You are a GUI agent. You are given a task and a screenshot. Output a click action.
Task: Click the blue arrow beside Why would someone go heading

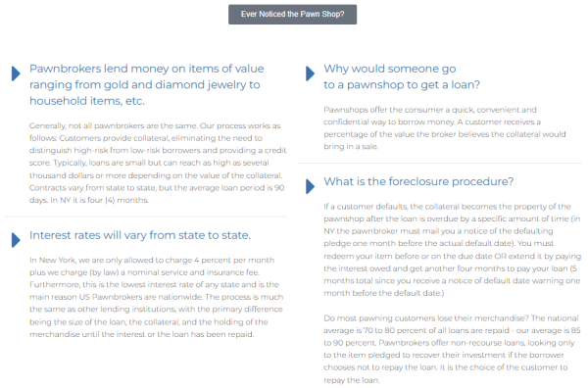pos(310,73)
